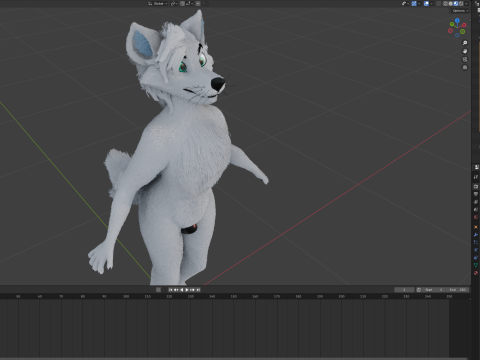Jump to previous keyframe
480x360 pixels.
tap(176, 290)
